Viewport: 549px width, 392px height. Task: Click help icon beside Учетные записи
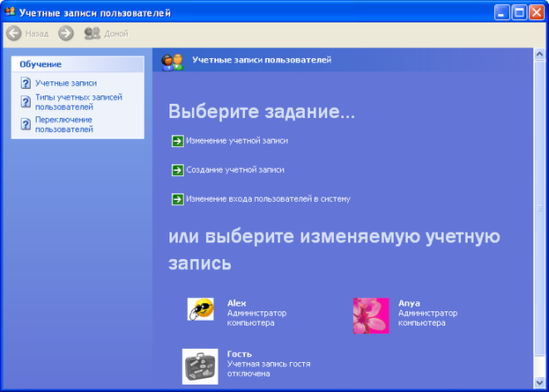[26, 84]
